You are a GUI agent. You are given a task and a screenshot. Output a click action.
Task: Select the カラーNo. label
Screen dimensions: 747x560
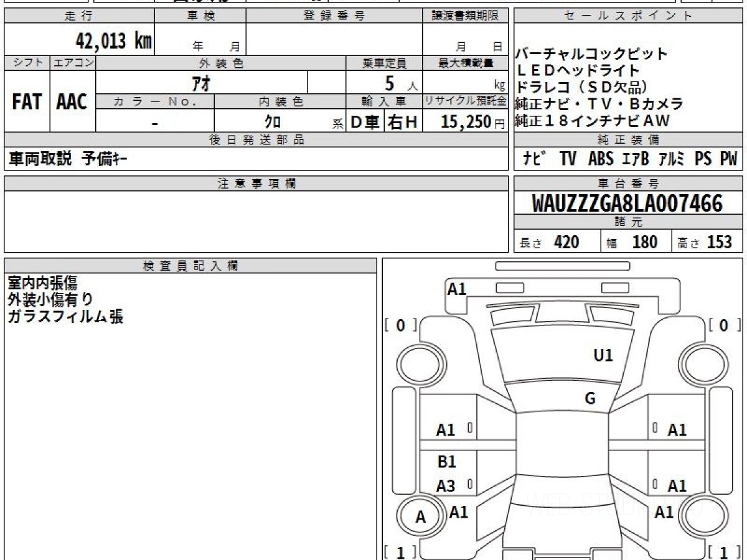(155, 101)
